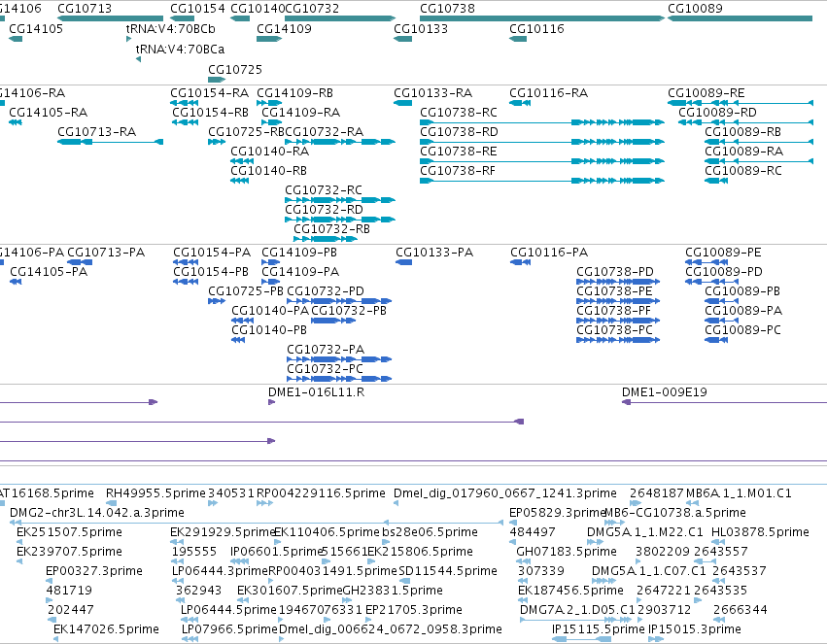827x644 pixels.
Task: Click transcript CG10154-RB label
Action: [210, 113]
